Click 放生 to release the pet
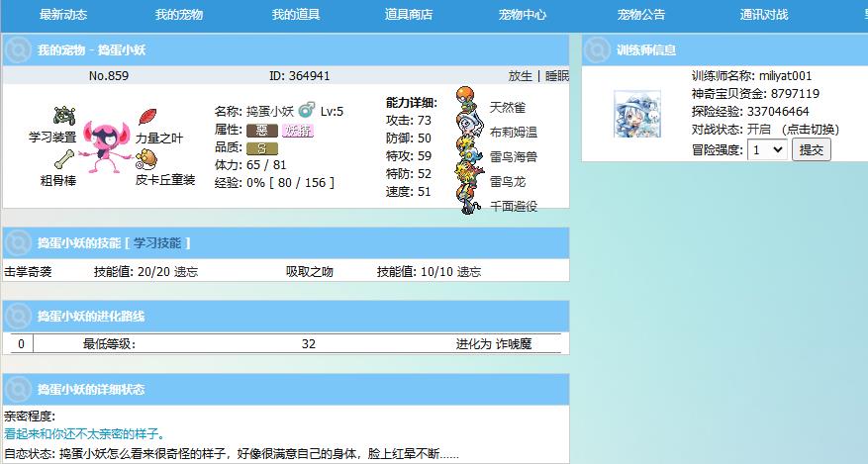 [x=521, y=76]
